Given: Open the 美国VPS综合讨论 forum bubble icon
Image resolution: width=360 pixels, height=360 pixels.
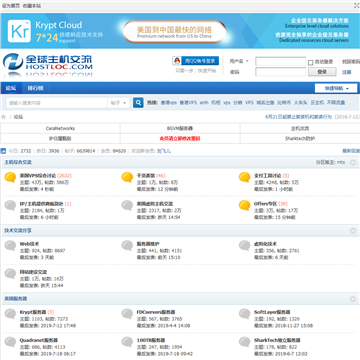Looking at the screenshot, I should tap(10, 177).
